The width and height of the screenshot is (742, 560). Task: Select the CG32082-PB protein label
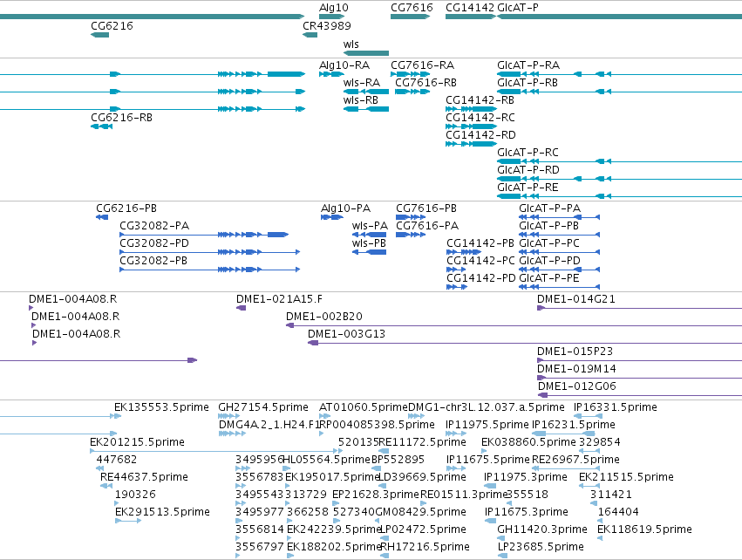[x=153, y=261]
